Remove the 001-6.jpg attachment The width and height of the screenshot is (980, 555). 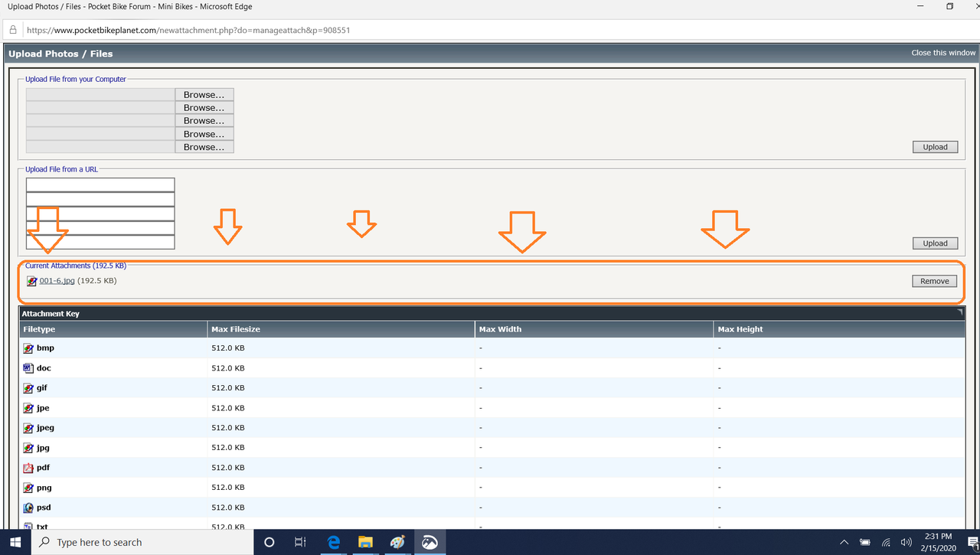(x=934, y=281)
